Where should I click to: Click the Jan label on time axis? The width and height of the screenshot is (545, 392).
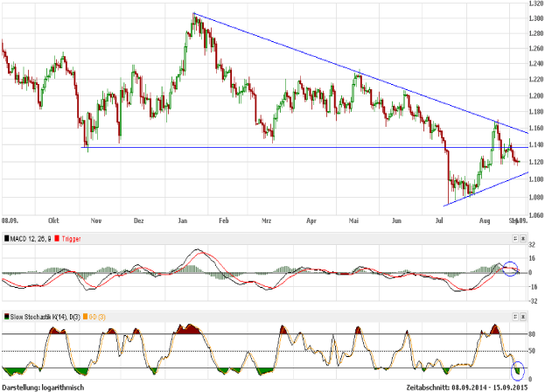click(x=186, y=222)
